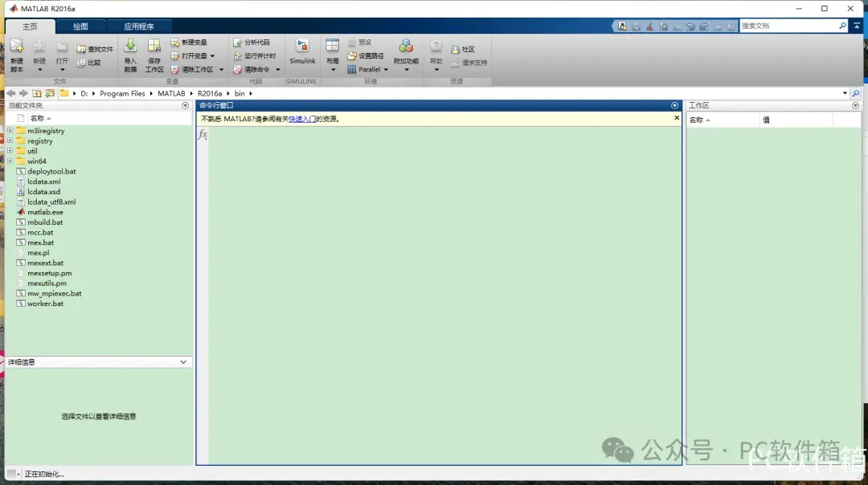The width and height of the screenshot is (868, 485).
Task: Sort workspace by Name (名称) column header
Action: point(723,120)
